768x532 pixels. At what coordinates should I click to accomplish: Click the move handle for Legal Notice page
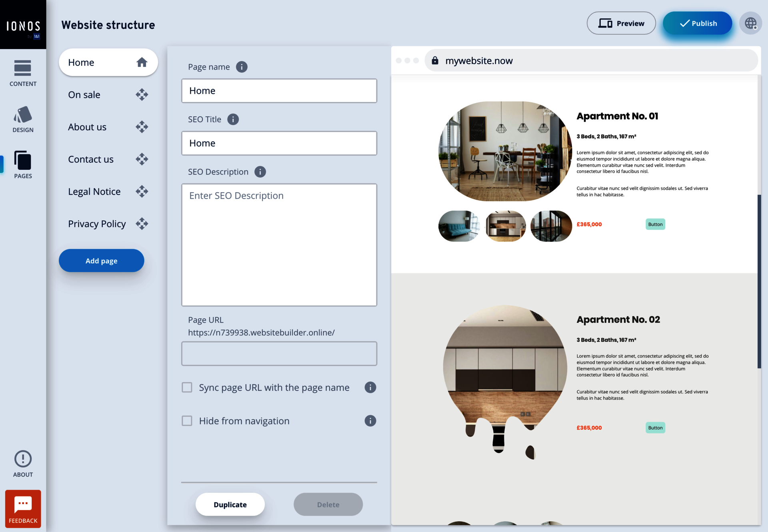pyautogui.click(x=142, y=191)
